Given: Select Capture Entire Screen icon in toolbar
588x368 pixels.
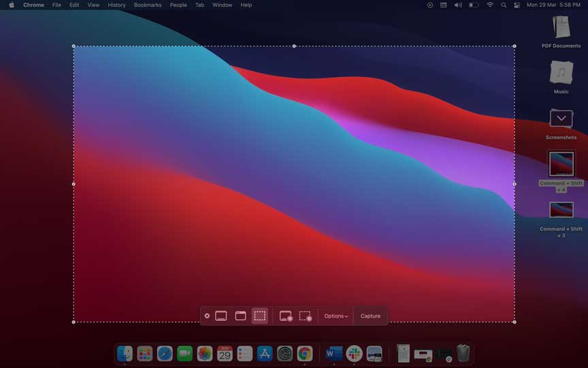Looking at the screenshot, I should click(x=221, y=316).
